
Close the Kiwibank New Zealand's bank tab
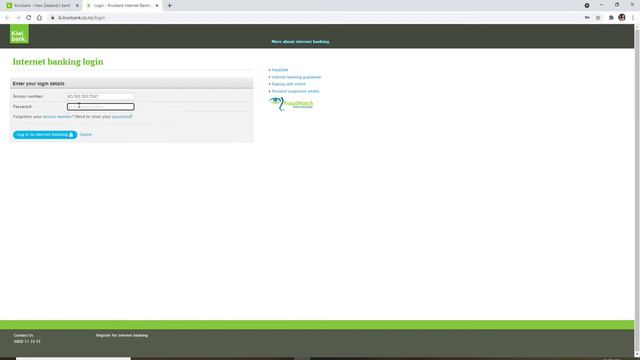point(77,6)
